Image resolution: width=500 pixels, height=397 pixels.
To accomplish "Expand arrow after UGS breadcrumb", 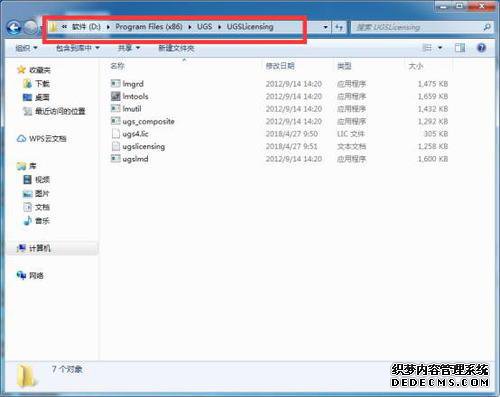I will [220, 27].
